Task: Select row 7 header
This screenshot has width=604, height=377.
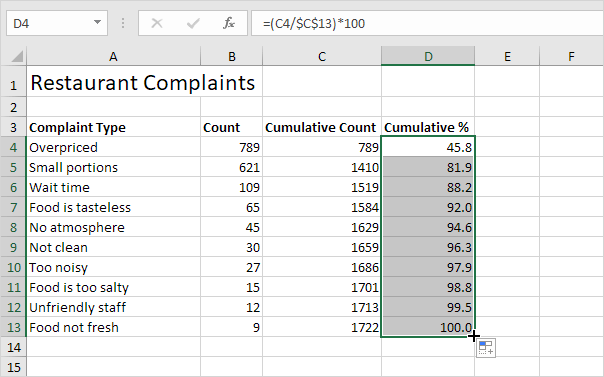Action: 13,207
